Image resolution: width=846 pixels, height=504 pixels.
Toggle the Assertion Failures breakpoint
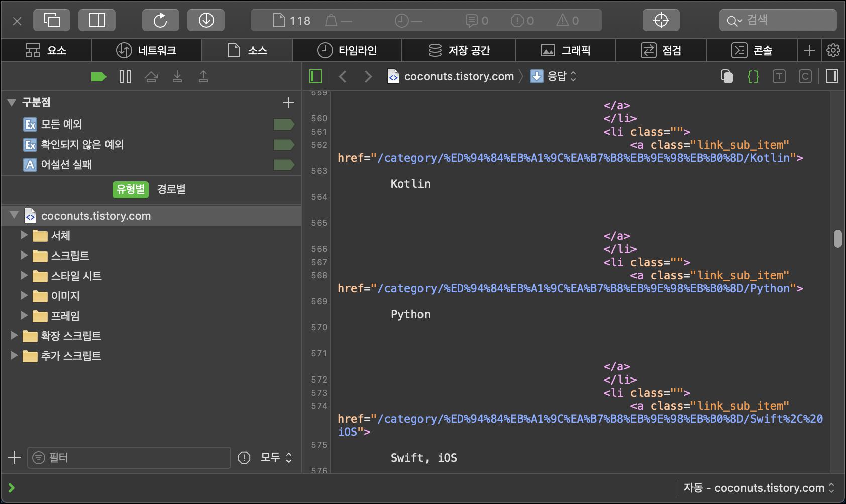click(284, 165)
